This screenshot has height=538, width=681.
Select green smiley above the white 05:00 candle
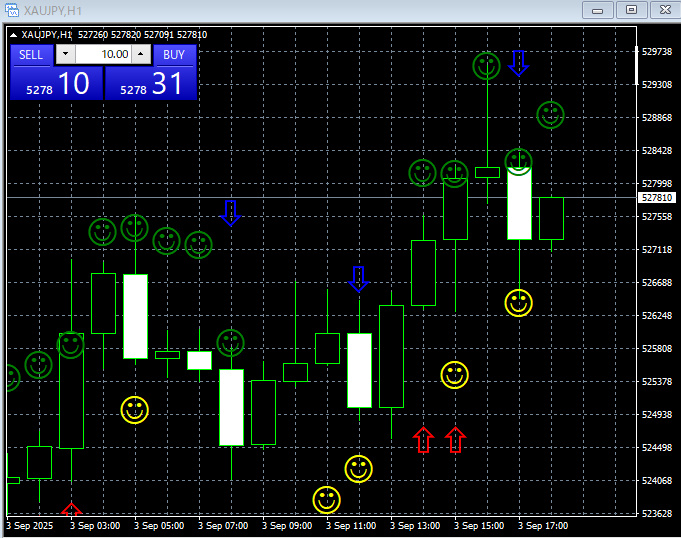135,228
